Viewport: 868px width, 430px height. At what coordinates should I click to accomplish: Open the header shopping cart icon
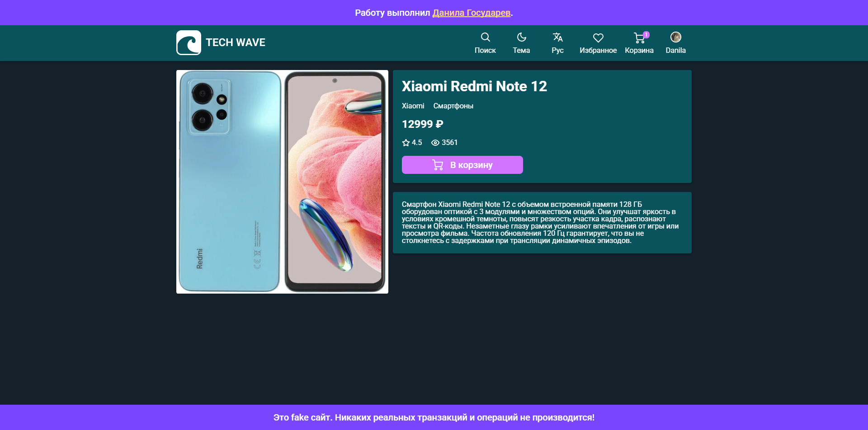pos(638,38)
